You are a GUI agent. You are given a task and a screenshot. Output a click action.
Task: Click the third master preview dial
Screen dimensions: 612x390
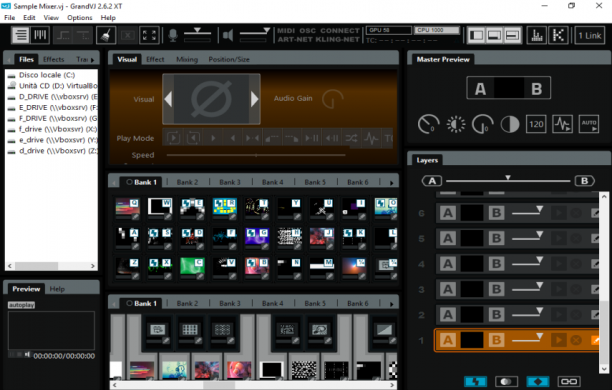click(x=482, y=124)
